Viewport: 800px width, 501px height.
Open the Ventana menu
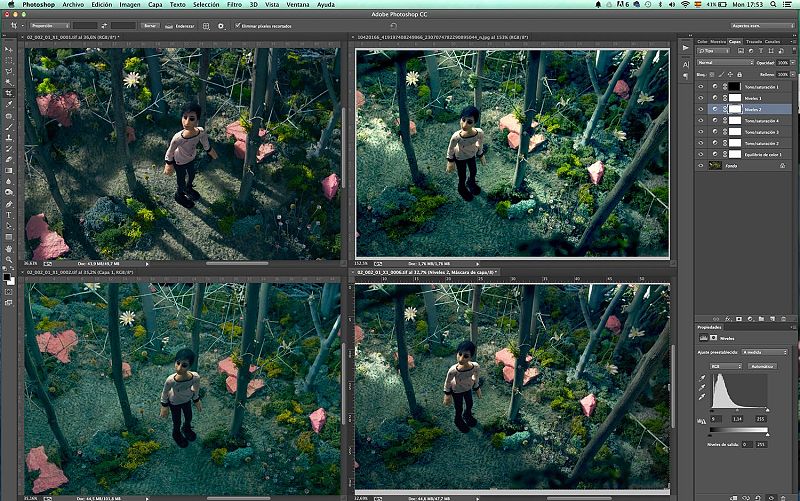tap(297, 5)
